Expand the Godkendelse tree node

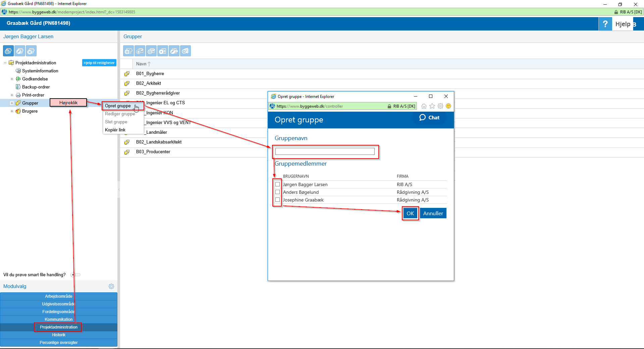tap(12, 79)
